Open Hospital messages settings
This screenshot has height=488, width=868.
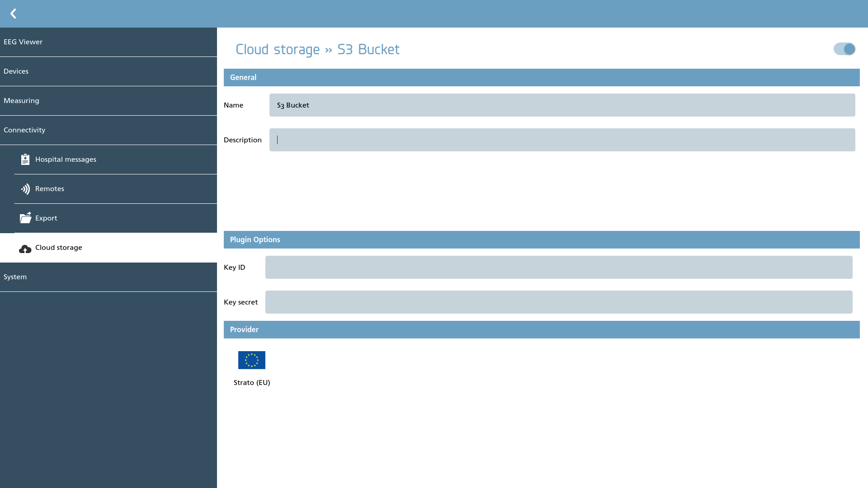tap(116, 160)
